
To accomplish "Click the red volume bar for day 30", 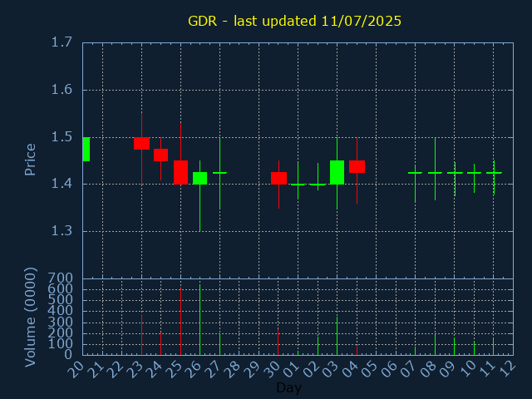I will point(278,342).
